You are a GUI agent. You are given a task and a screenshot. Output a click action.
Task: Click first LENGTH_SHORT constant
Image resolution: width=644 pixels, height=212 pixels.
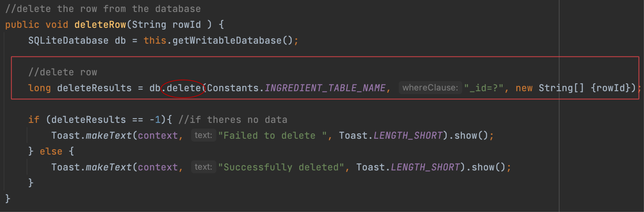coord(408,136)
